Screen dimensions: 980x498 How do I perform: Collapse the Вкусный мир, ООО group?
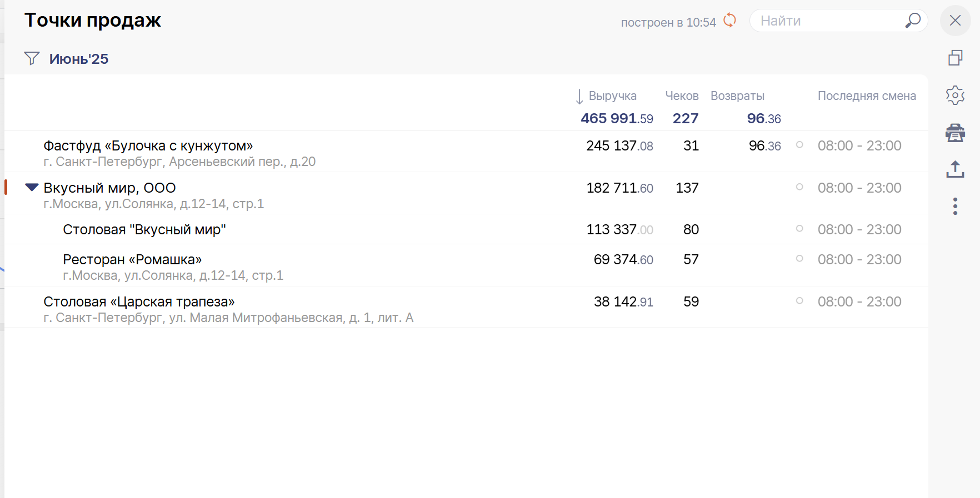point(32,188)
